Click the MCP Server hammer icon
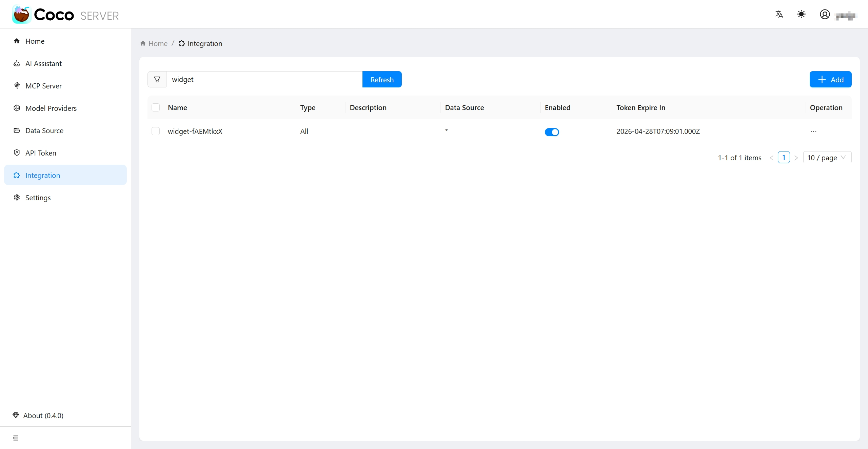The width and height of the screenshot is (868, 449). 17,86
